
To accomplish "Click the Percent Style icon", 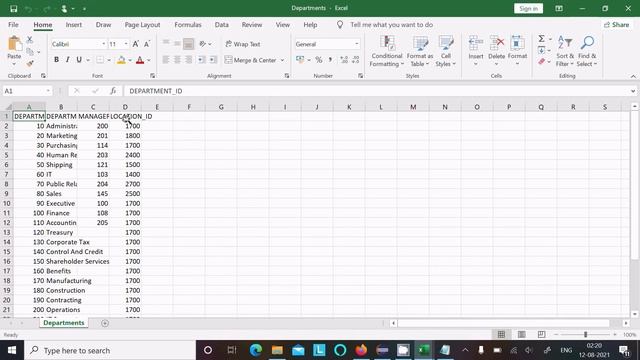I will [x=319, y=60].
